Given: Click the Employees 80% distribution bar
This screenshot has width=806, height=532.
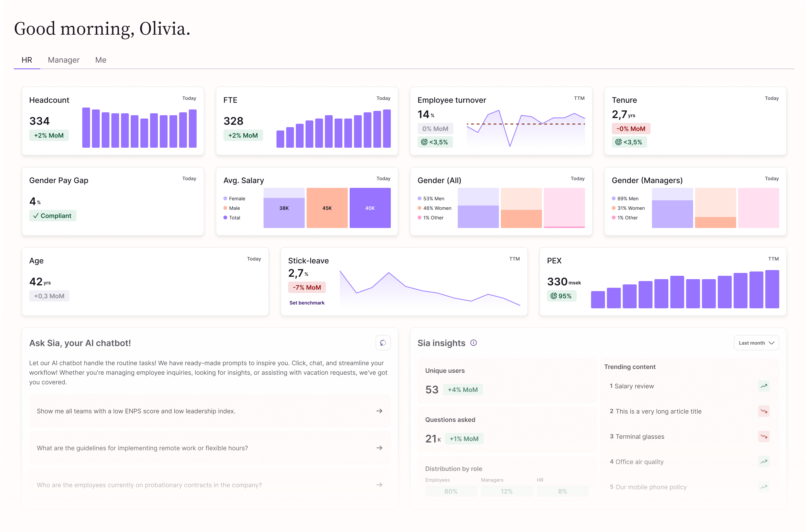Looking at the screenshot, I should pyautogui.click(x=451, y=491).
